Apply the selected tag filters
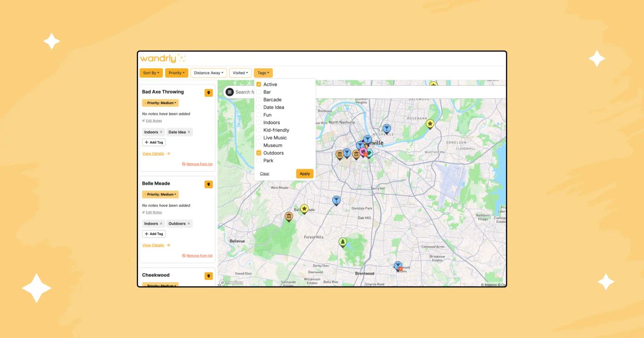 (x=305, y=174)
